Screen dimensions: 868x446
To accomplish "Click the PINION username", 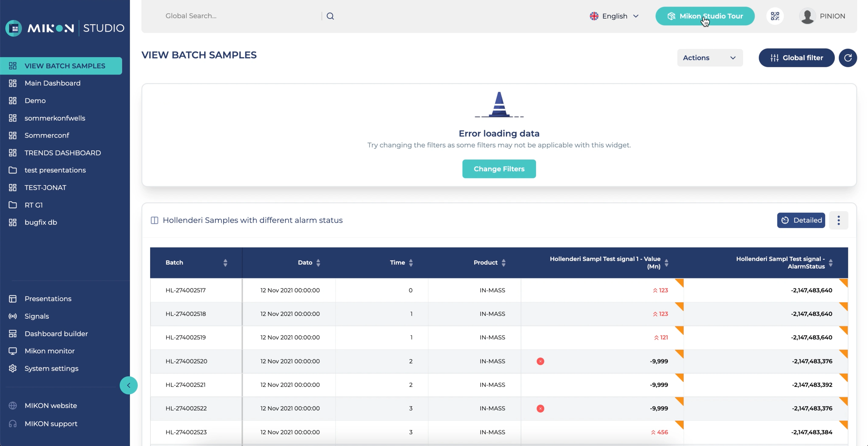I will (x=832, y=16).
